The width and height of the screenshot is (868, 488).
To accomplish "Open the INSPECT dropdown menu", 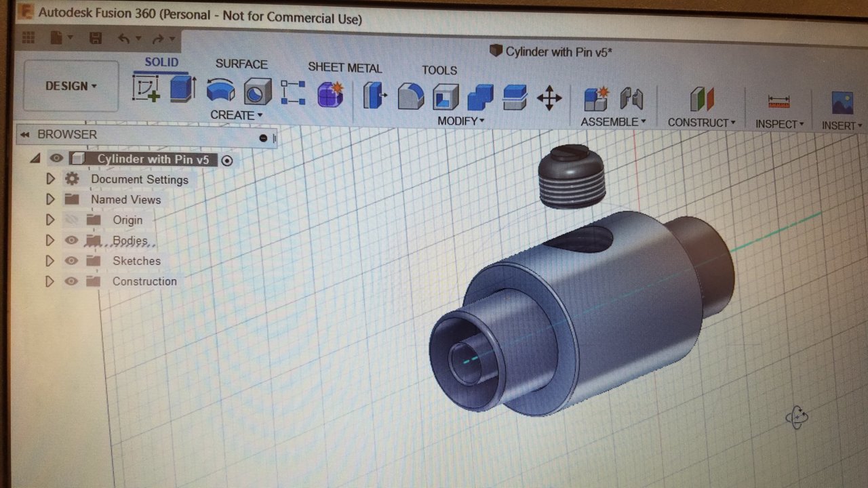I will (780, 124).
